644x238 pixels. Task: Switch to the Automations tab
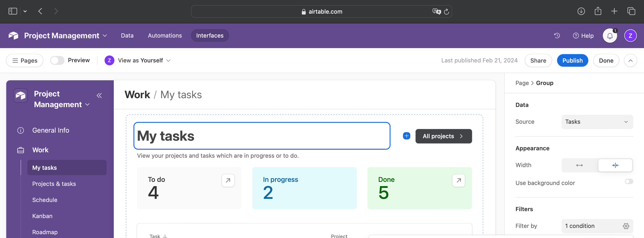point(165,36)
